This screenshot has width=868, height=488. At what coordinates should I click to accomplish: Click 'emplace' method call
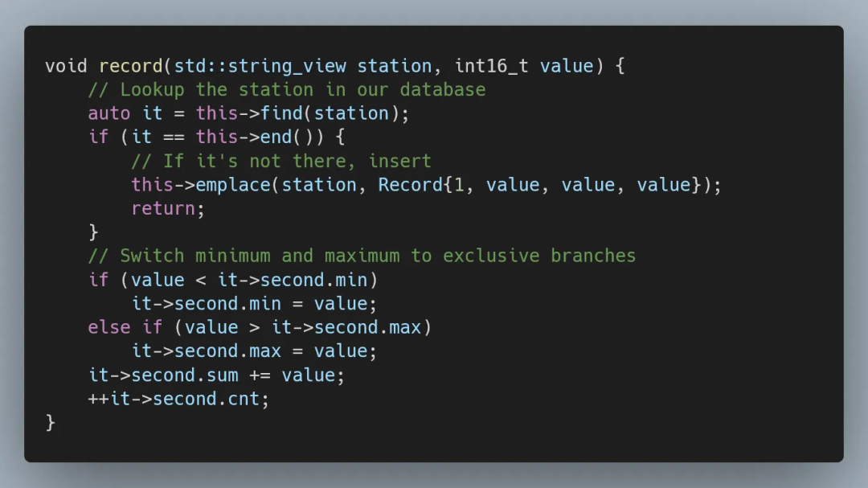(x=233, y=184)
